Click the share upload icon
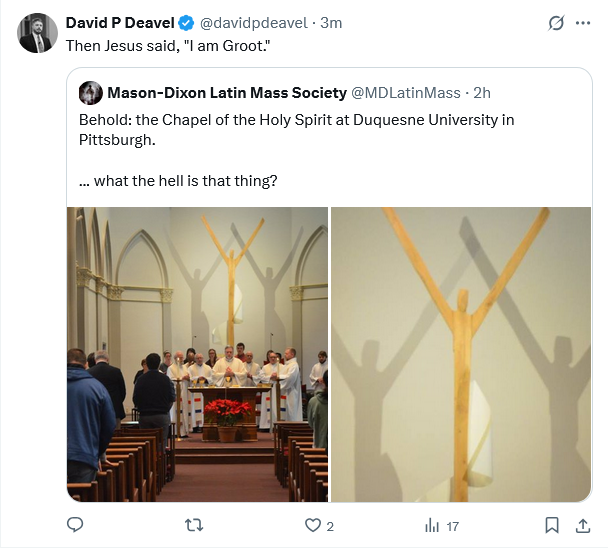The image size is (608, 548). point(583,525)
